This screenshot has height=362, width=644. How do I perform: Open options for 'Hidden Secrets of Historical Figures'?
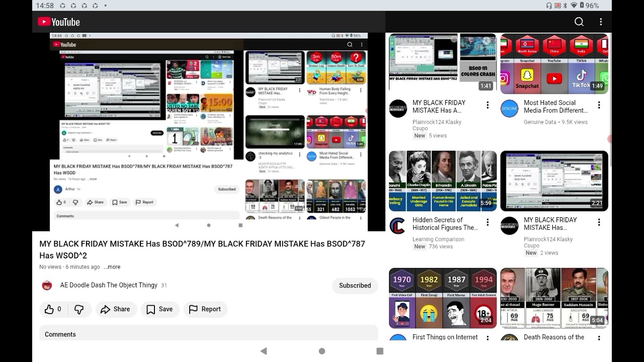click(x=488, y=222)
